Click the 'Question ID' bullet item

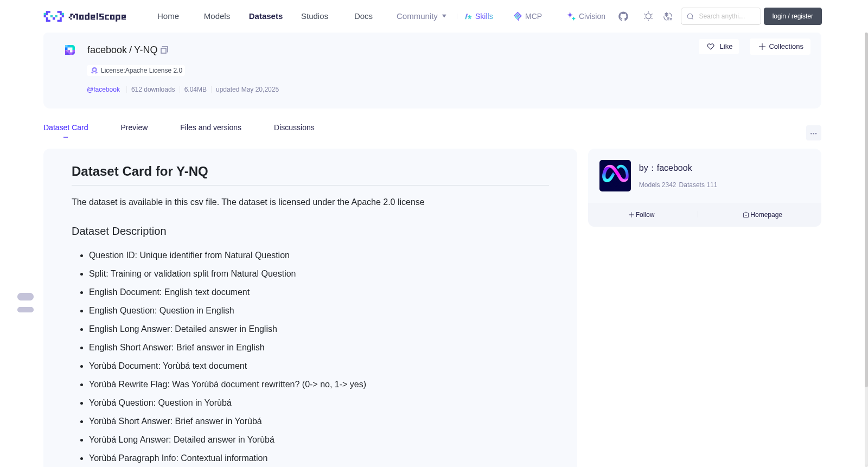pos(189,255)
